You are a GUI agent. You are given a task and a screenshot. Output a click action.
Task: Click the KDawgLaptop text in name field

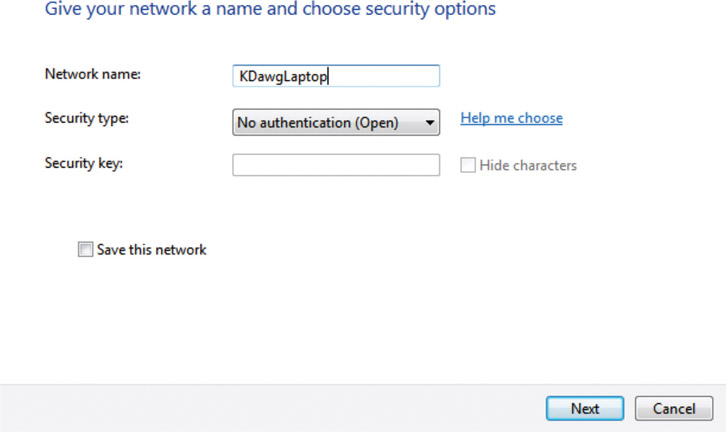point(282,76)
